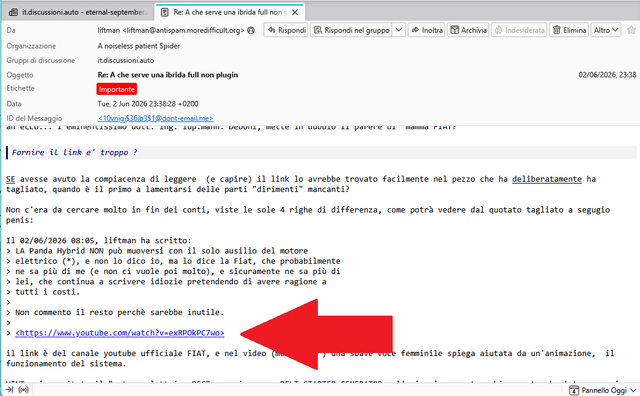Image resolution: width=640 pixels, height=396 pixels.
Task: Click the newsgroup icon on the first tab
Action: point(13,12)
